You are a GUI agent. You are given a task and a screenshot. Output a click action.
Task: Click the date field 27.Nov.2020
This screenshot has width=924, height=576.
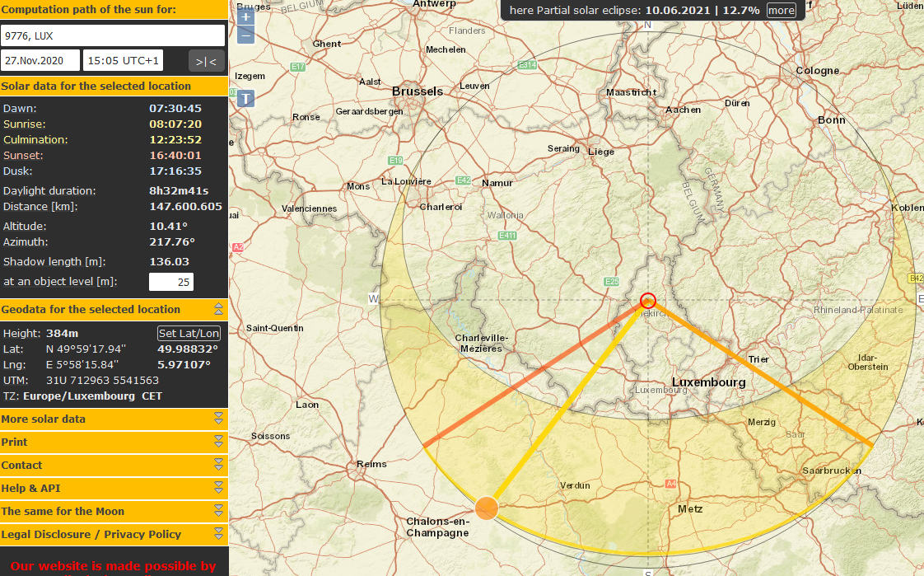tap(40, 60)
